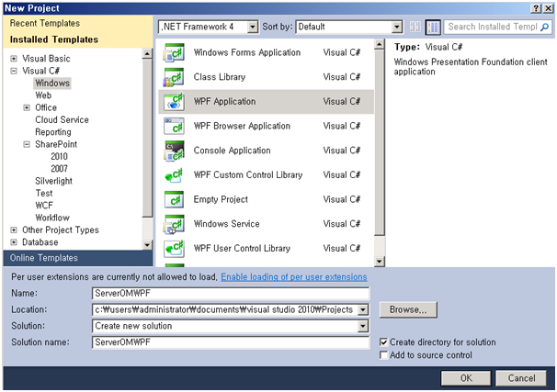Click the WPF Application template icon
This screenshot has height=392, width=557.
point(174,102)
